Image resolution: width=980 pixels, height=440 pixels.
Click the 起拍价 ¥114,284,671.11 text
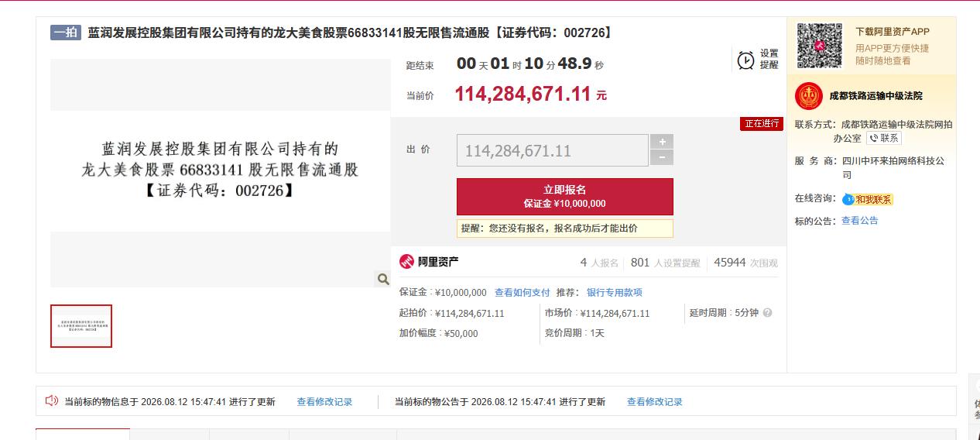(452, 313)
